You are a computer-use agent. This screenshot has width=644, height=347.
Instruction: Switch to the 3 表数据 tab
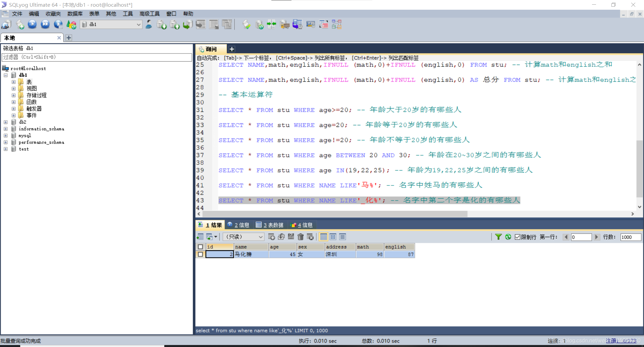pyautogui.click(x=270, y=225)
